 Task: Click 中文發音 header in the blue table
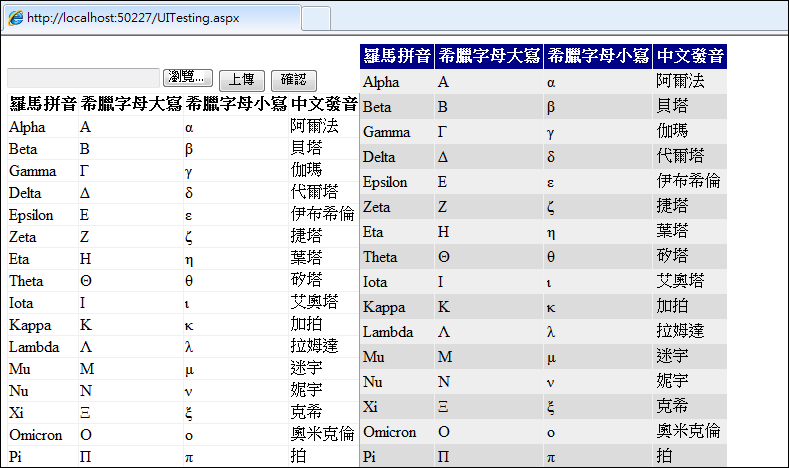[690, 56]
